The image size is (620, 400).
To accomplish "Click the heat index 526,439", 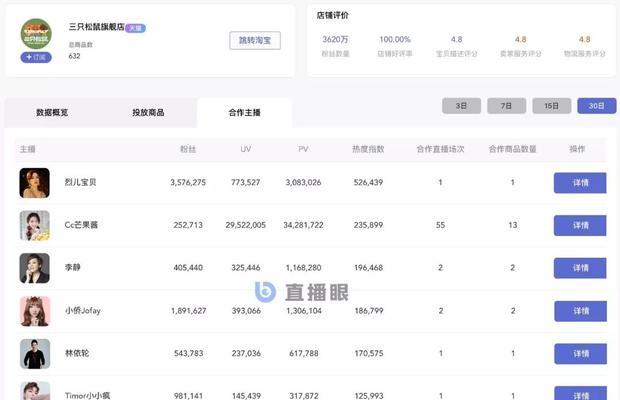I will tap(368, 182).
